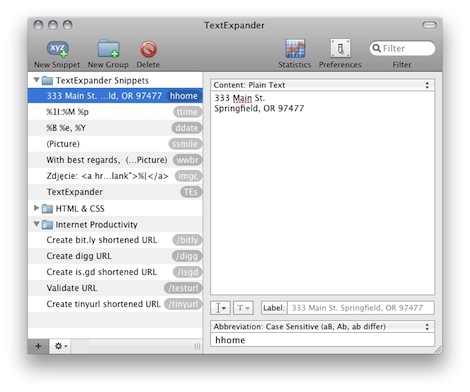Select the With best regards snippet
The width and height of the screenshot is (470, 392).
tap(115, 160)
